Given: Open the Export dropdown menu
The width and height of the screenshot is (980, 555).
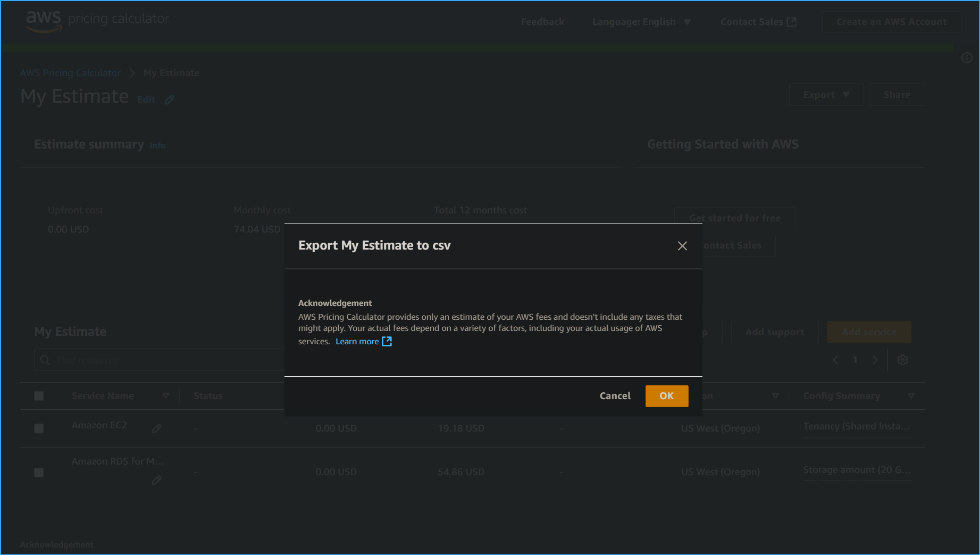Looking at the screenshot, I should pyautogui.click(x=825, y=94).
